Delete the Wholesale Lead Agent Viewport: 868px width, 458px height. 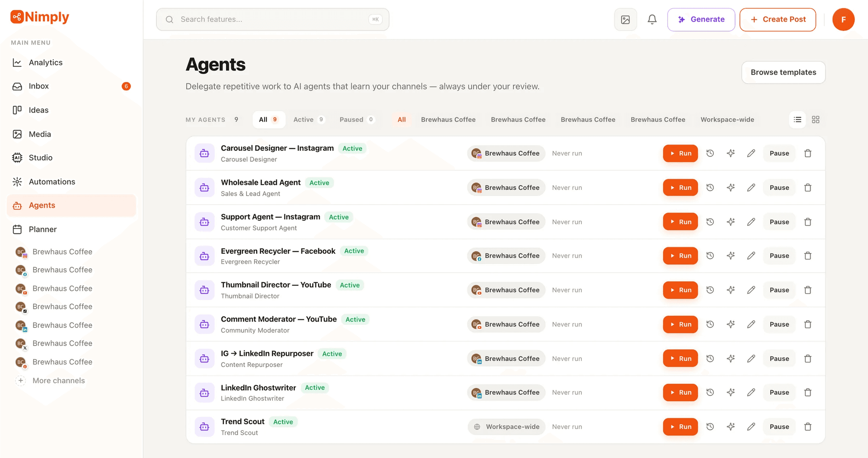pyautogui.click(x=808, y=187)
